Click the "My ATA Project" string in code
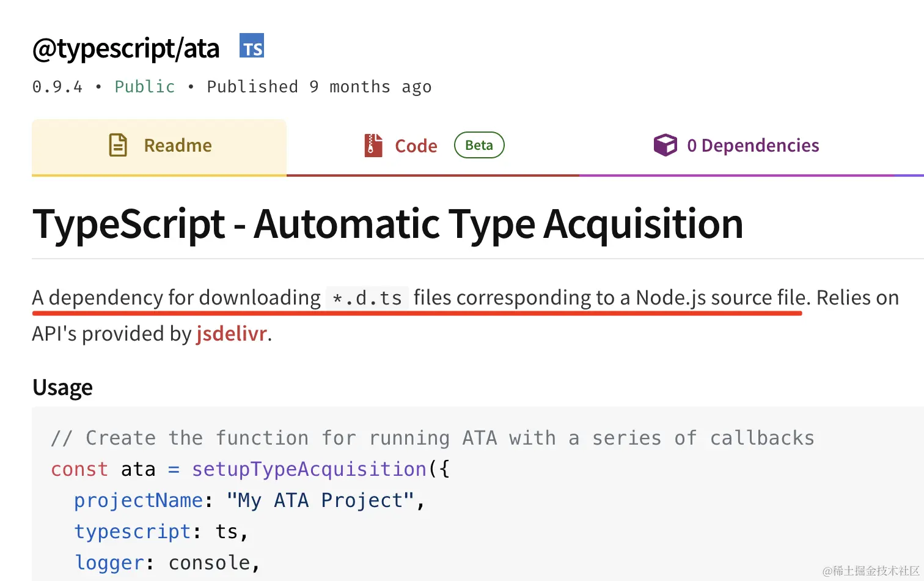924x581 pixels. (320, 500)
